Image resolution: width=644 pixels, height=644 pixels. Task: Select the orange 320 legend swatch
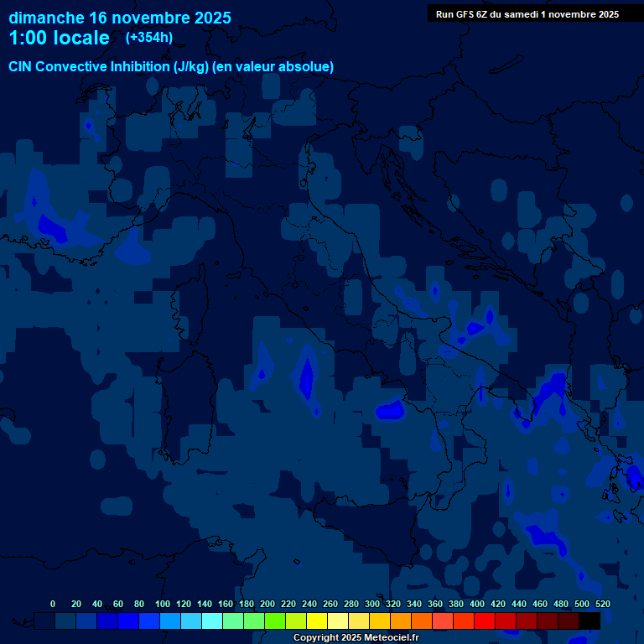(401, 621)
